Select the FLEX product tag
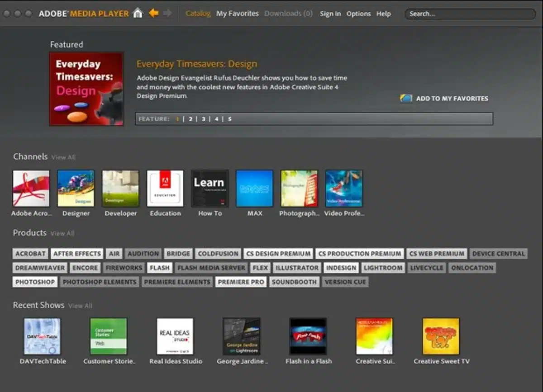Screen dimensions: 543x392 point(260,268)
